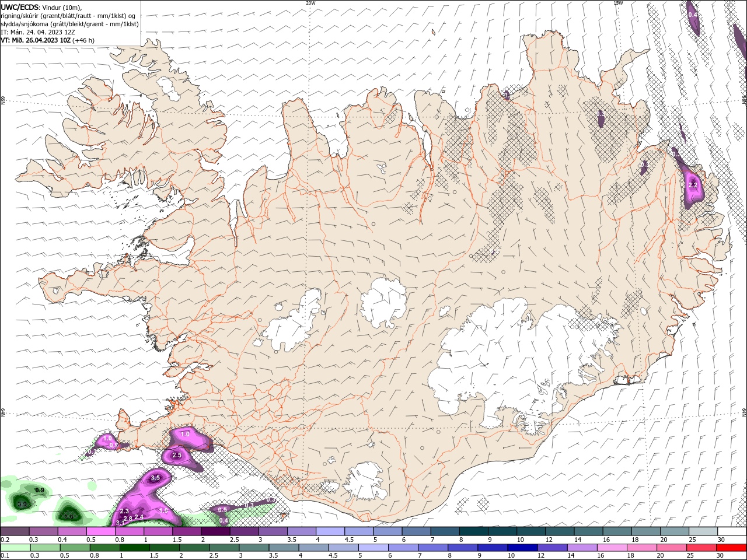This screenshot has height=560, width=747.
Task: Click the 64N latitude label on the left edge
Action: click(x=3, y=412)
